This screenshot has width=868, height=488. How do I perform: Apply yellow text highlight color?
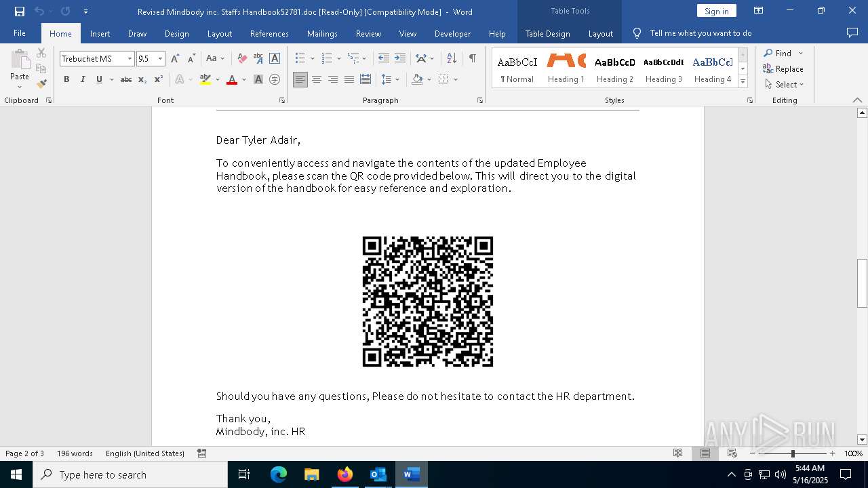205,79
